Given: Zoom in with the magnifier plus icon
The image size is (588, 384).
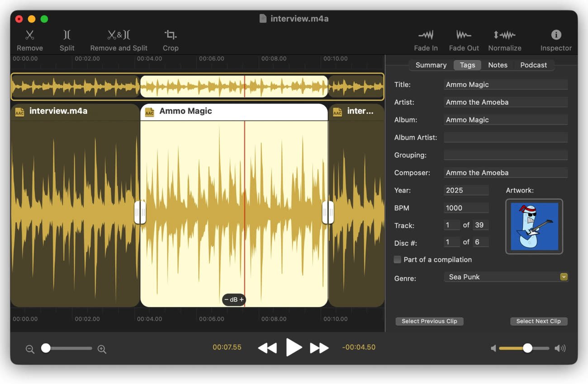Looking at the screenshot, I should click(x=102, y=349).
